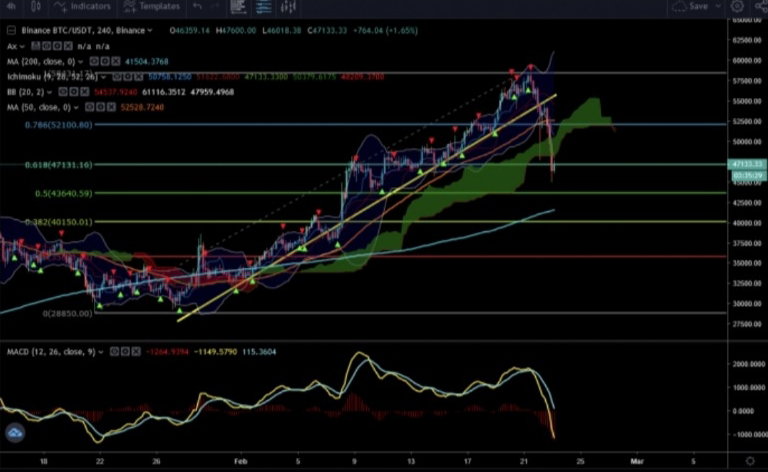Click the 60000.00 price axis label
768x472 pixels.
coord(747,61)
